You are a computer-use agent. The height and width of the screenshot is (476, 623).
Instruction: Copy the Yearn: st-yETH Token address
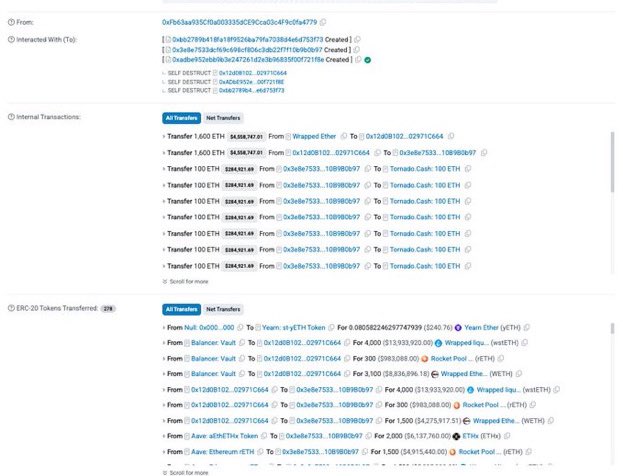click(x=331, y=328)
